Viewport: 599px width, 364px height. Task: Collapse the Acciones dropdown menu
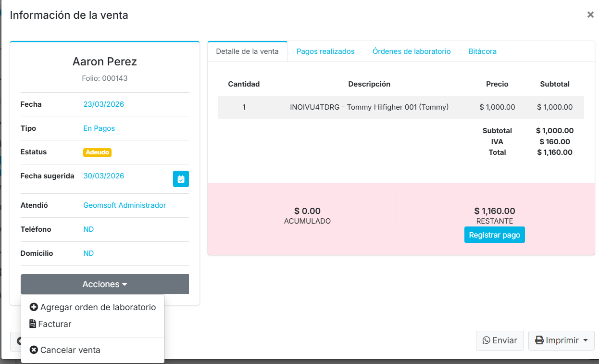click(x=104, y=284)
